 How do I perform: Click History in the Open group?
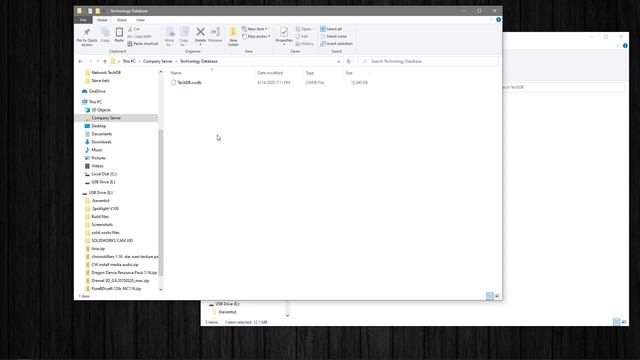point(304,44)
